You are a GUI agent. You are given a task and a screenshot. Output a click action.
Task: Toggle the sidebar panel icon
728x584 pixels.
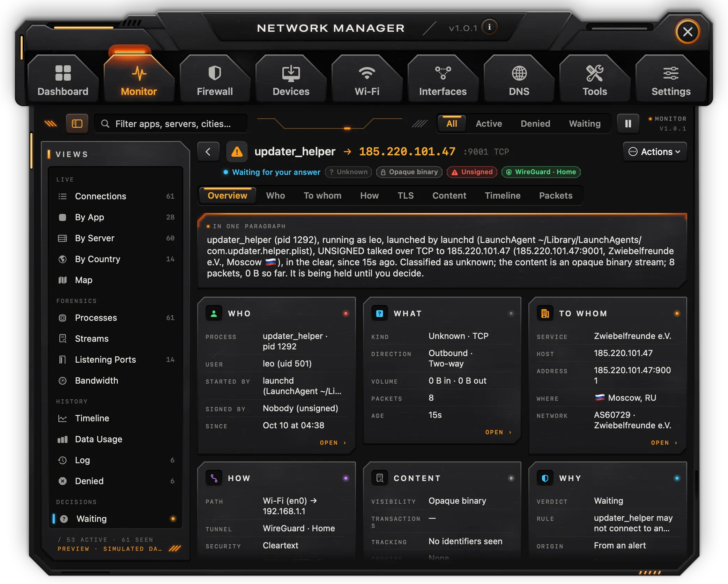(77, 124)
